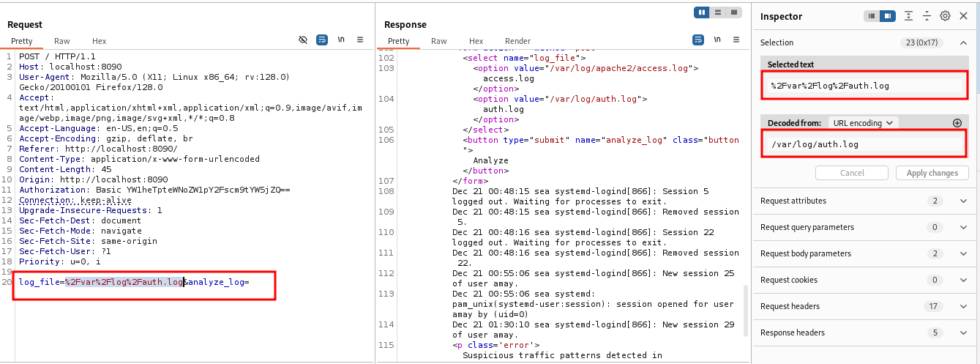
Task: Switch to side-by-side layout view
Action: pyautogui.click(x=702, y=12)
